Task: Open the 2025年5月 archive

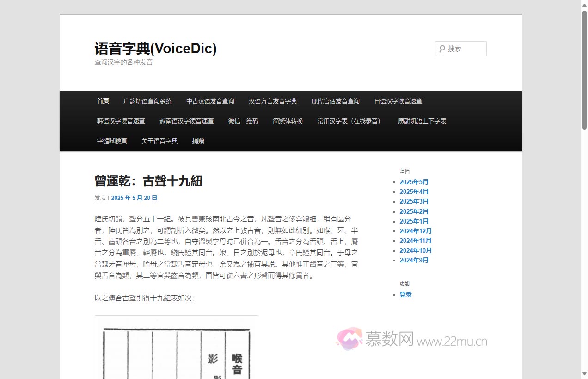Action: 414,182
